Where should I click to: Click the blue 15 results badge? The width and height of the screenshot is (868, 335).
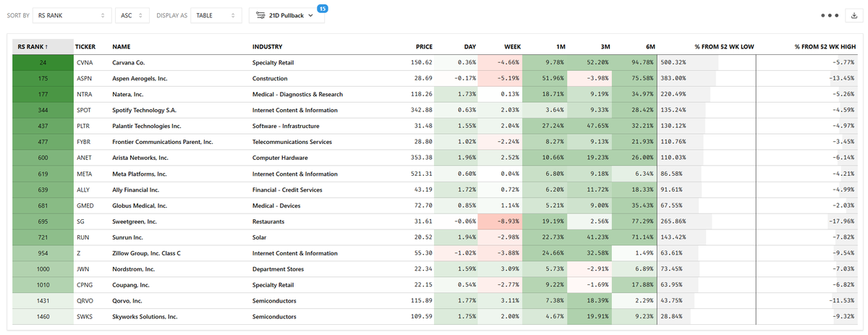tap(323, 8)
